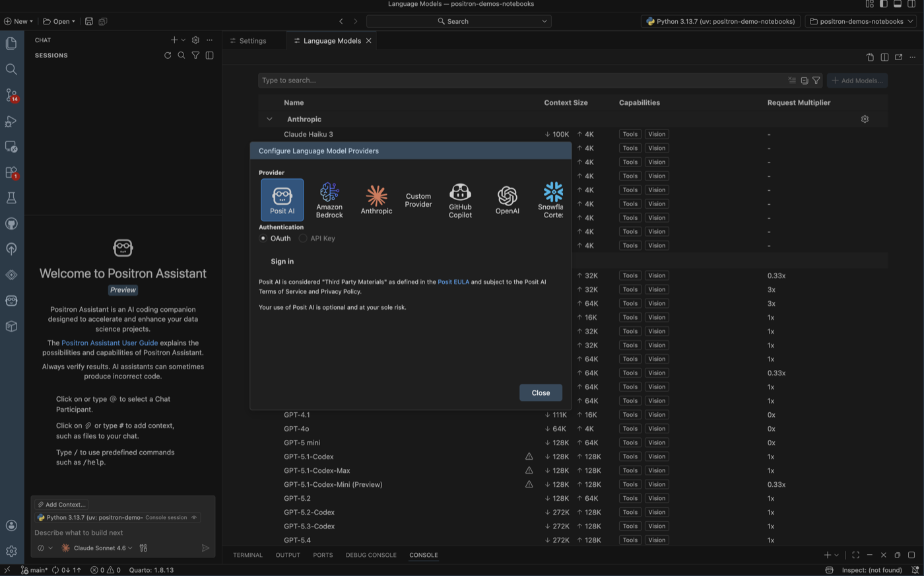Switch to the DEBUG CONSOLE panel tab
The width and height of the screenshot is (924, 576).
[371, 555]
